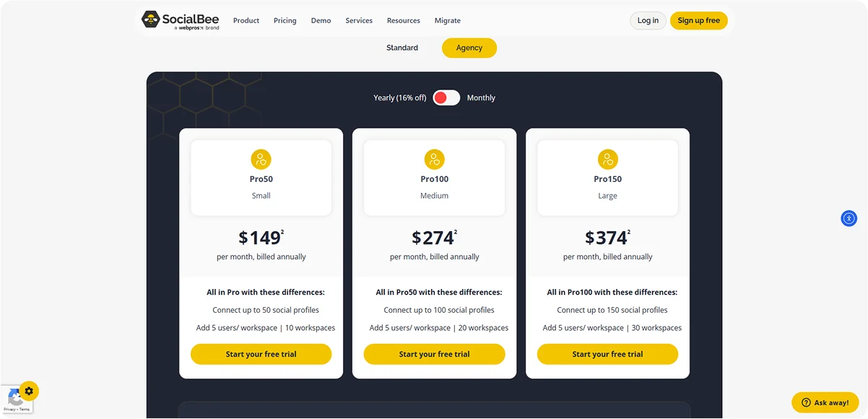Click the Log in button
868x419 pixels.
pyautogui.click(x=647, y=20)
